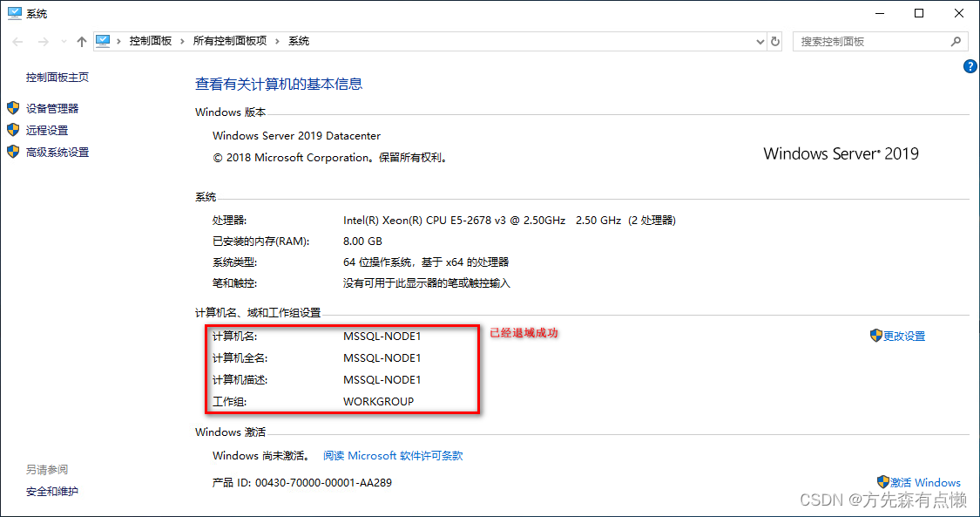Click the system type value 64 位操作系统

(426, 262)
